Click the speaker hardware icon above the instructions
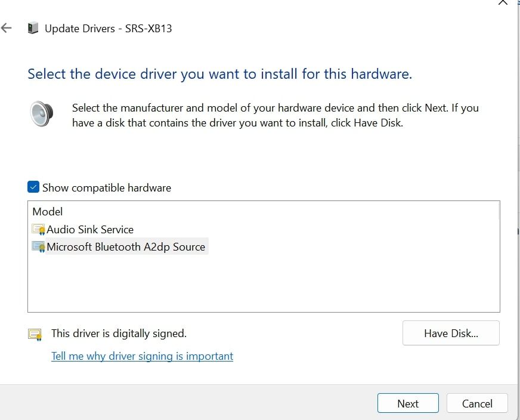 click(x=41, y=113)
